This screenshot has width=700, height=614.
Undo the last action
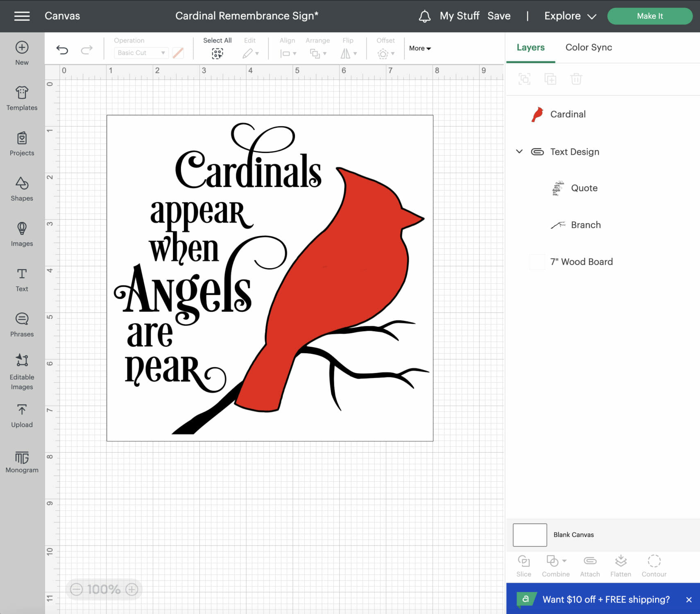pos(62,50)
